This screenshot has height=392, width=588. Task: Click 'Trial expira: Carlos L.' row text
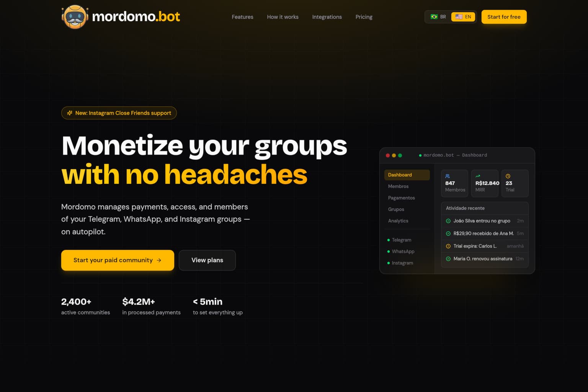pos(475,246)
